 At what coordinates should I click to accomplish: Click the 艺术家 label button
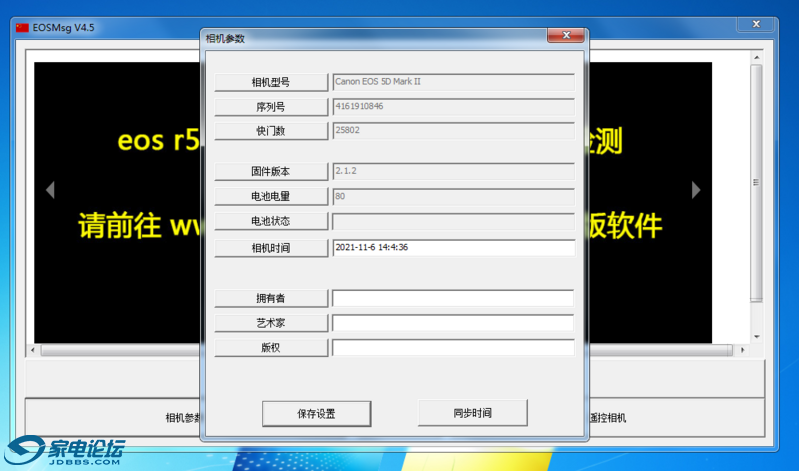coord(271,323)
